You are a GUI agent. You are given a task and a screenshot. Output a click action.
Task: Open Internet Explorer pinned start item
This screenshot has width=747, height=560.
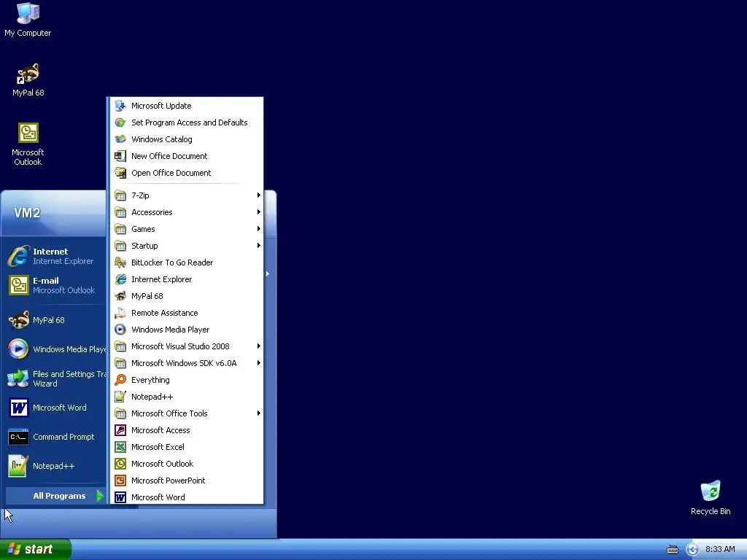(55, 256)
